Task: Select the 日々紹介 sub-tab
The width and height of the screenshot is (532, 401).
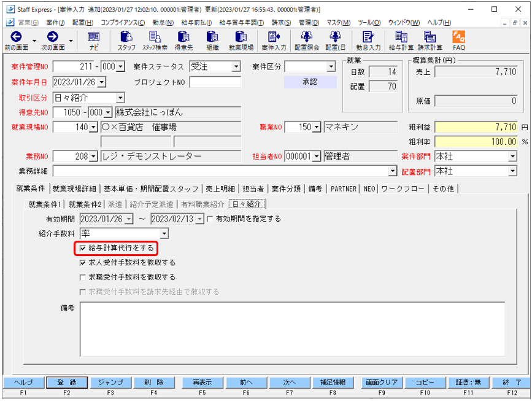Action: click(x=247, y=204)
